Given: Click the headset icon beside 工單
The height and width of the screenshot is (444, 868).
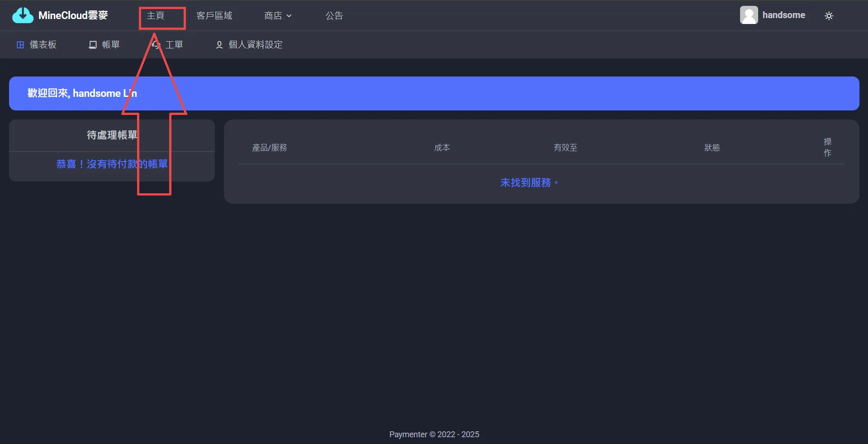Looking at the screenshot, I should (x=157, y=45).
